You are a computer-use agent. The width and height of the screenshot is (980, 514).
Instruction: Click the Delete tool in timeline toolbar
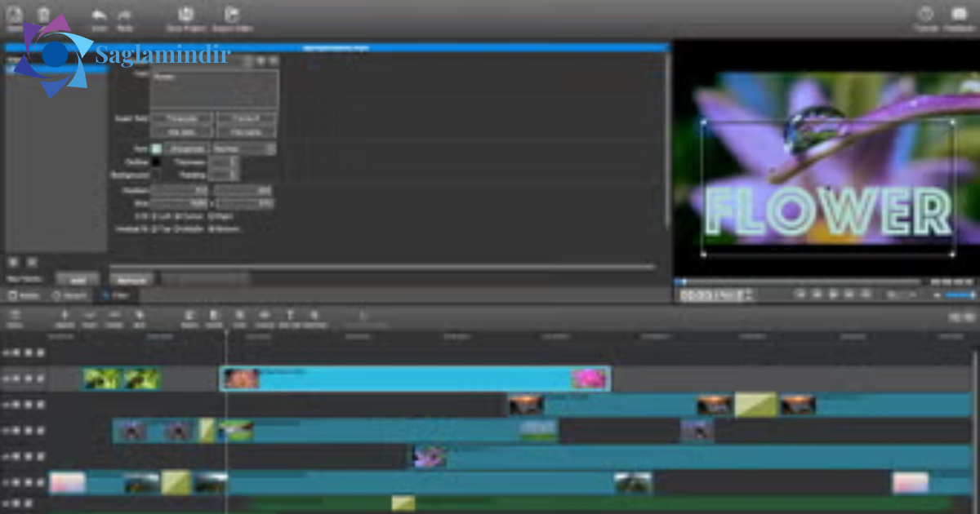click(x=115, y=315)
